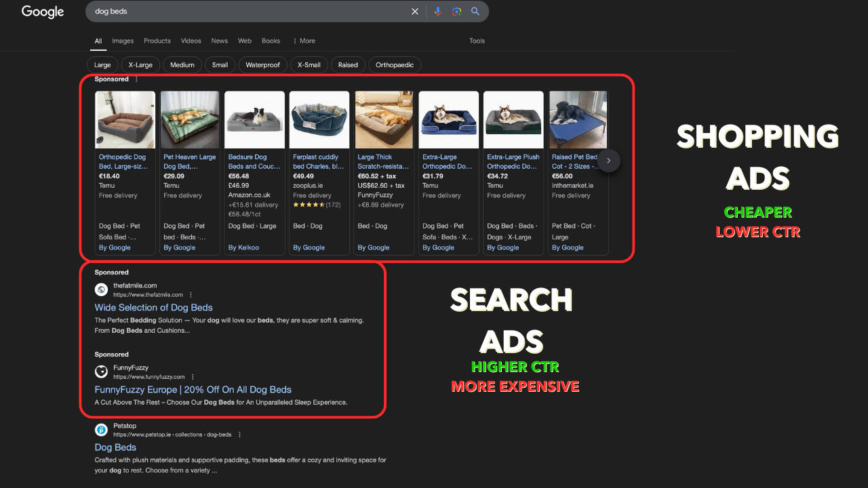Screen dimensions: 868x488
Task: Open Ferplast cuddly bed Charles title
Action: [319, 161]
